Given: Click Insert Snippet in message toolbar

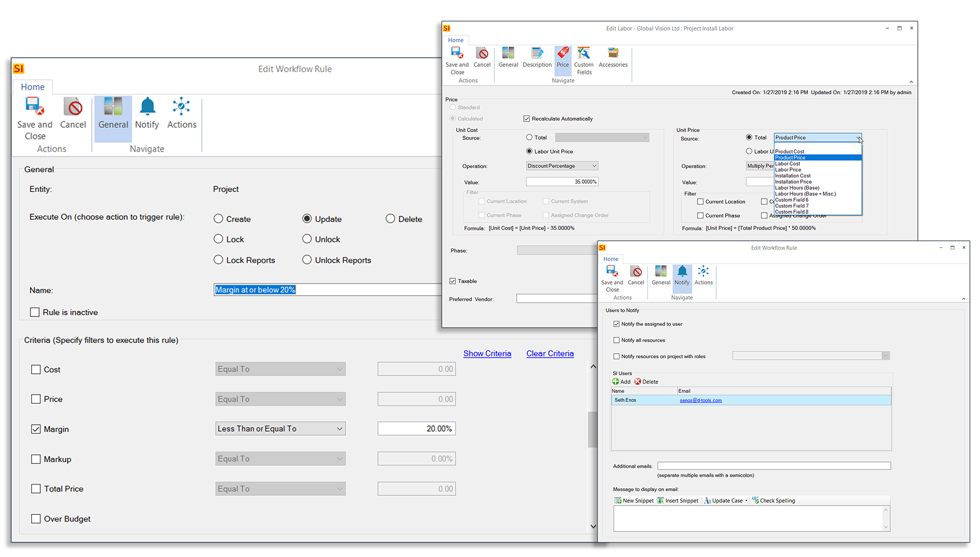Looking at the screenshot, I should (x=678, y=500).
